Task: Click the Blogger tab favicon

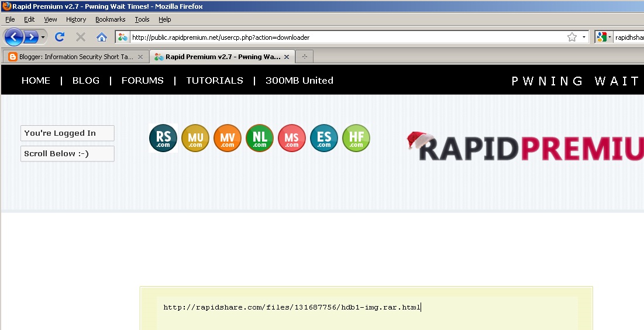Action: tap(13, 57)
